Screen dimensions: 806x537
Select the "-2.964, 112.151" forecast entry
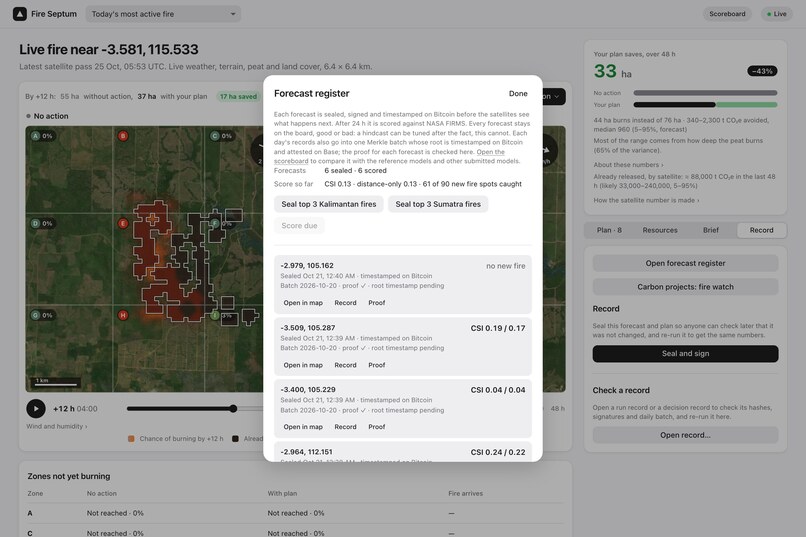tap(402, 452)
